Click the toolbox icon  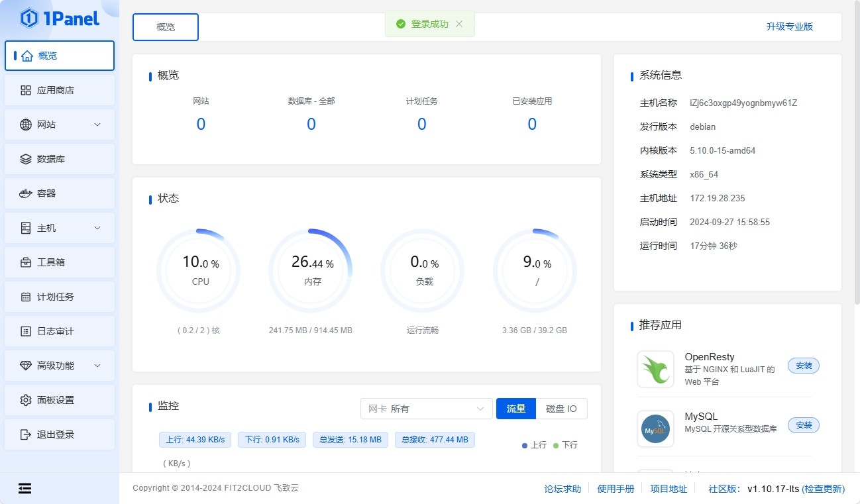pos(26,262)
